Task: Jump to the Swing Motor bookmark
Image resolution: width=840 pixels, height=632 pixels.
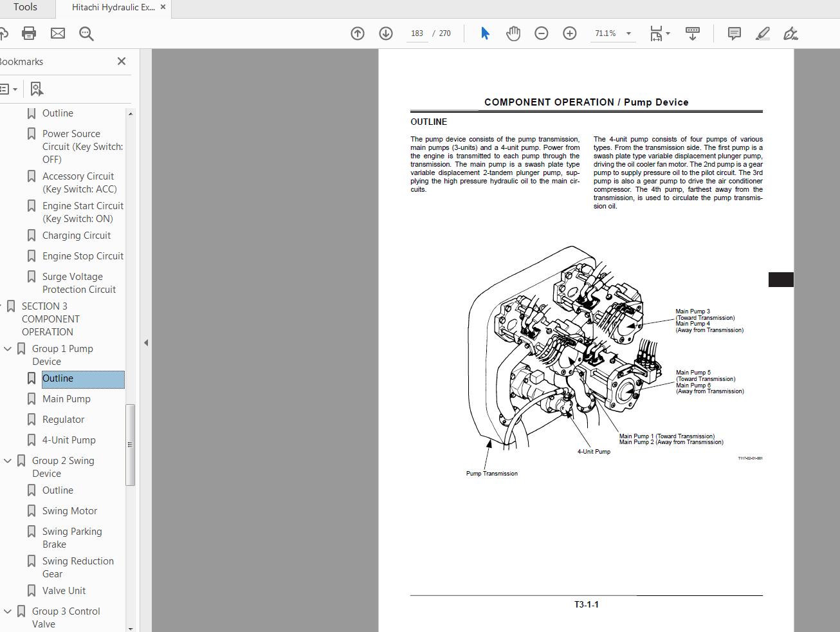Action: [69, 511]
